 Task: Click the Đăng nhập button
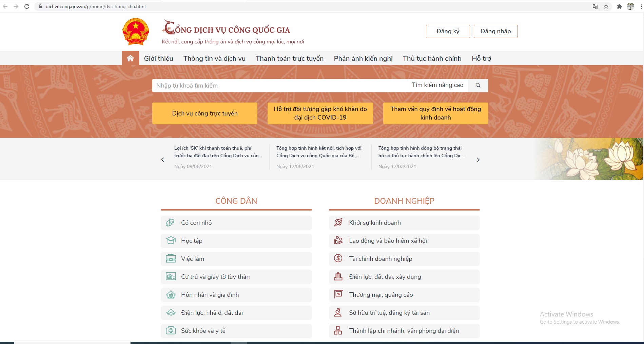coord(495,31)
